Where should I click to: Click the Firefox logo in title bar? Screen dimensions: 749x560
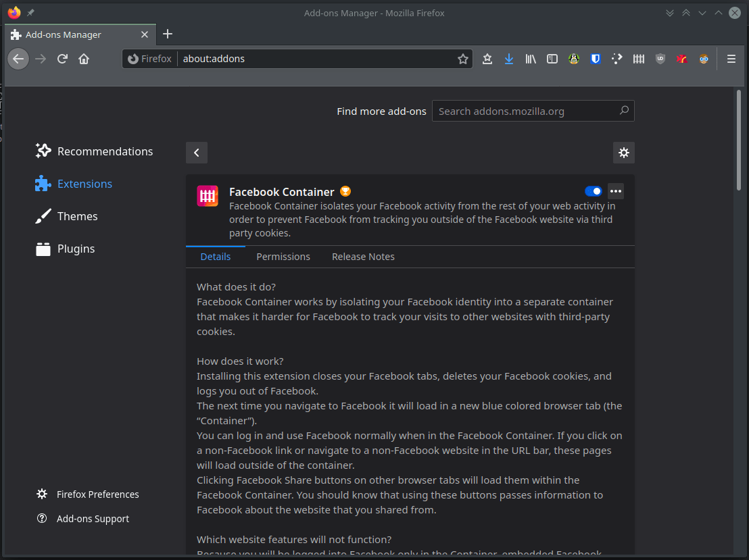[x=14, y=13]
